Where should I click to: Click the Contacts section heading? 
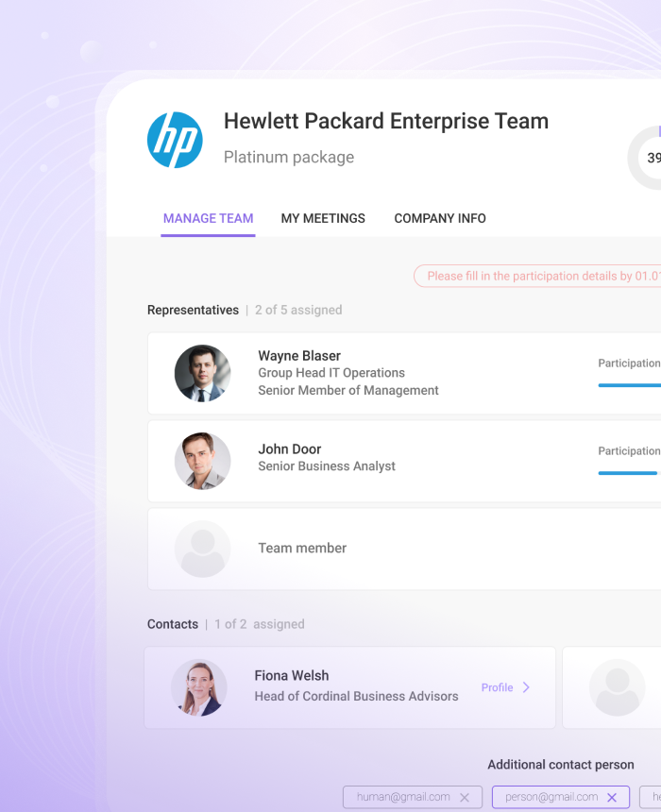click(x=173, y=624)
